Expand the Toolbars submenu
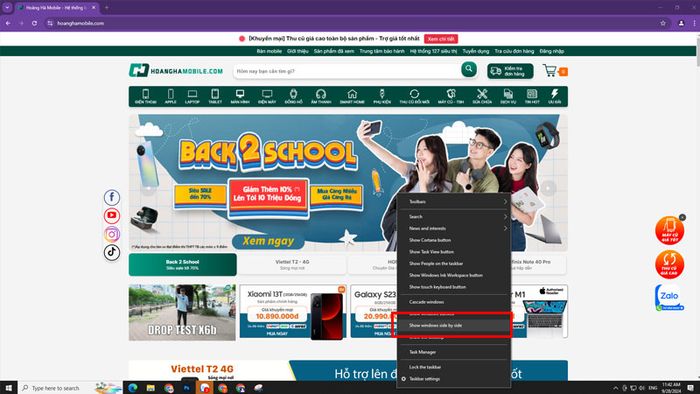 click(454, 202)
